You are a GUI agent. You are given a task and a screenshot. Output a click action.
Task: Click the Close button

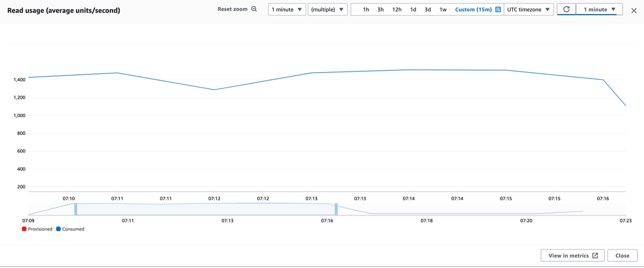pyautogui.click(x=622, y=255)
